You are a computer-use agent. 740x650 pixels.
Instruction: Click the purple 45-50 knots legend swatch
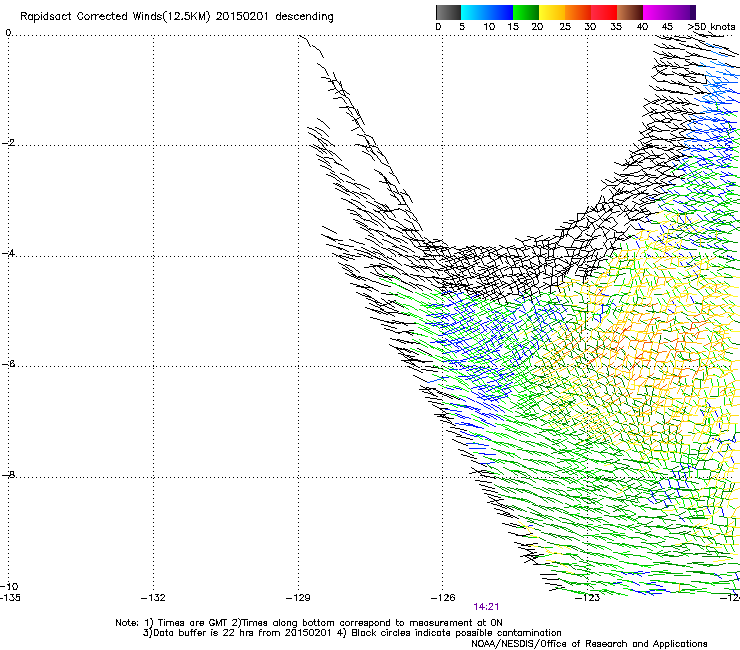tap(682, 12)
